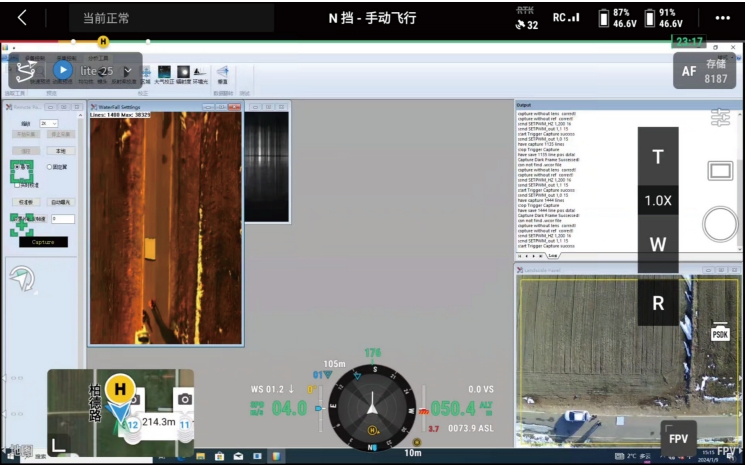
Task: Tap the back arrow in top bar
Action: click(x=22, y=18)
